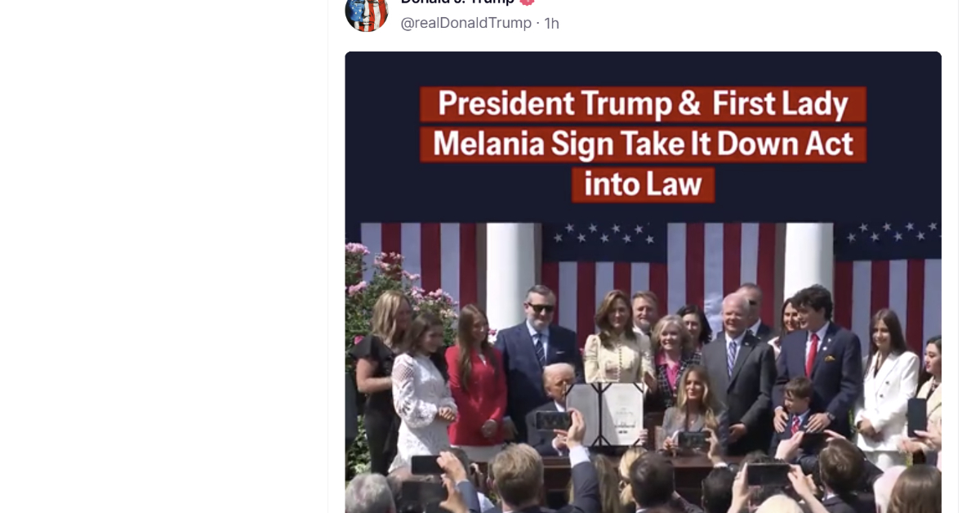Image resolution: width=980 pixels, height=513 pixels.
Task: Click the 'Melania Sign Take It Down Act' caption line
Action: [x=643, y=144]
